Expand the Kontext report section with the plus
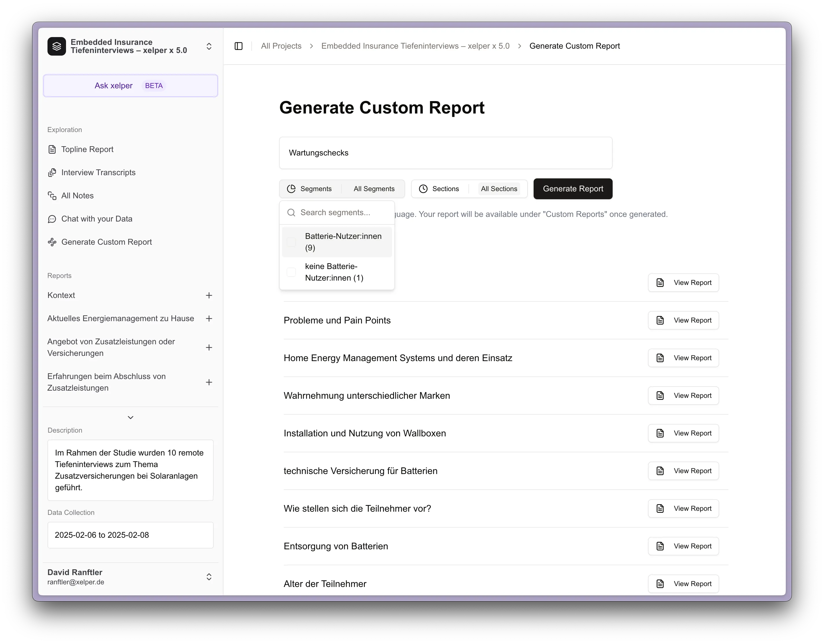824x644 pixels. [x=209, y=295]
